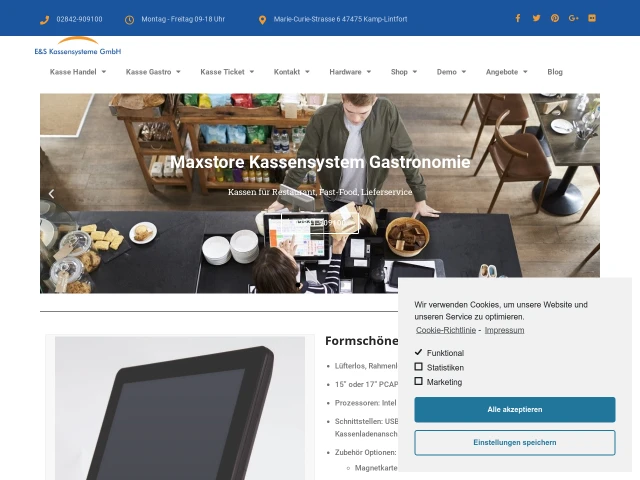Open the last orange social icon
The height and width of the screenshot is (480, 640).
point(592,18)
